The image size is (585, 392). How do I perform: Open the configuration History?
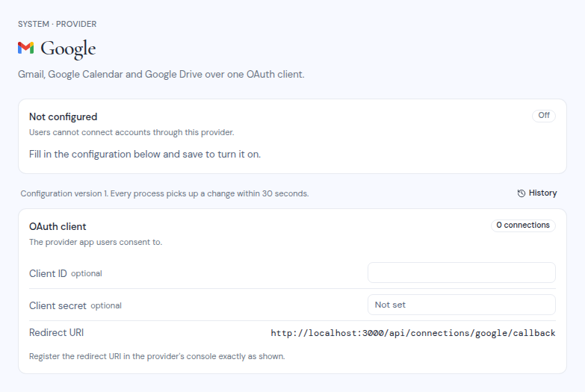537,193
